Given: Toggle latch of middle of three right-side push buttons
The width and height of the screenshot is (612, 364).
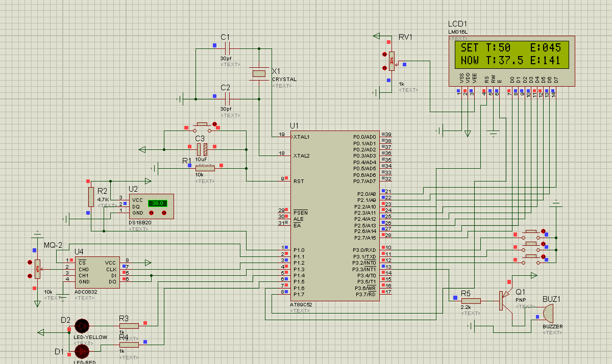Looking at the screenshot, I should (x=543, y=244).
